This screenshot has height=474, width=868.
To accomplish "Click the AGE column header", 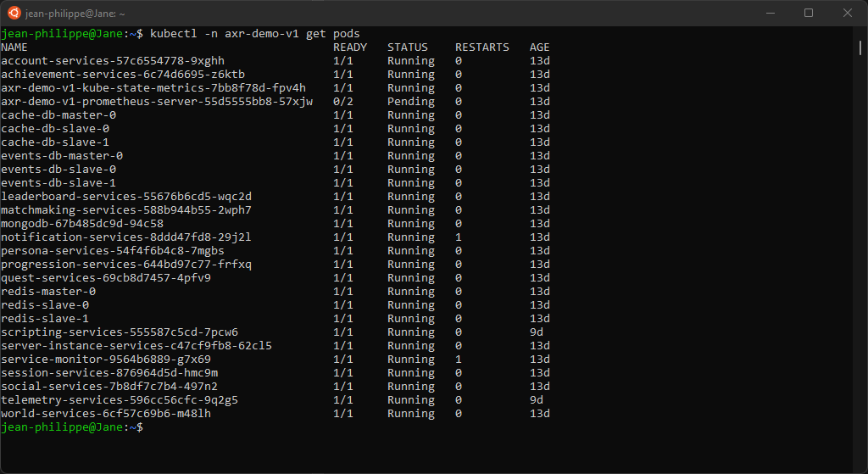I will pos(540,47).
